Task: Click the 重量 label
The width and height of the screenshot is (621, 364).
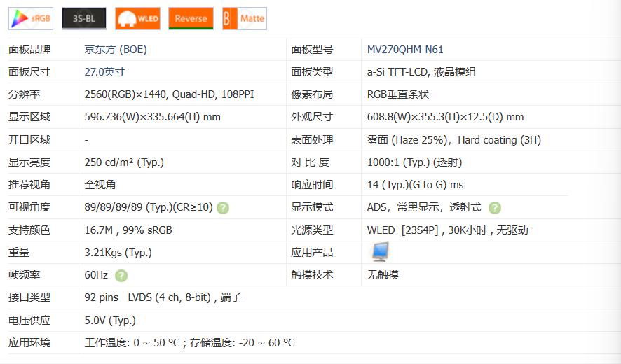Action: point(19,253)
